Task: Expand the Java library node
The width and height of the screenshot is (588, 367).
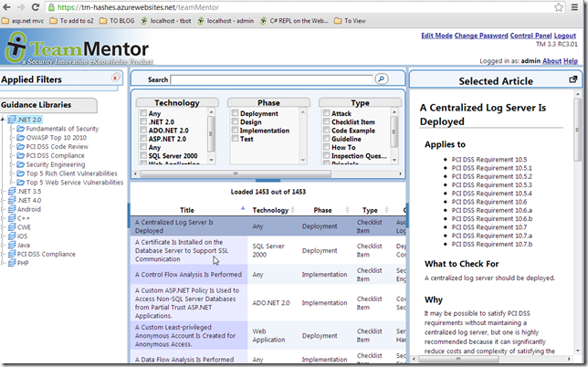Action: 4,245
